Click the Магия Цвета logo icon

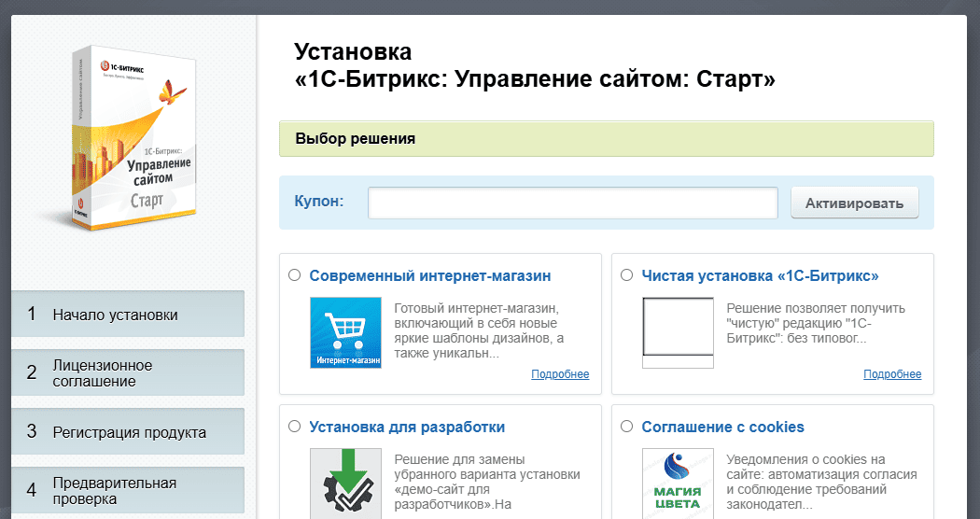[x=678, y=483]
